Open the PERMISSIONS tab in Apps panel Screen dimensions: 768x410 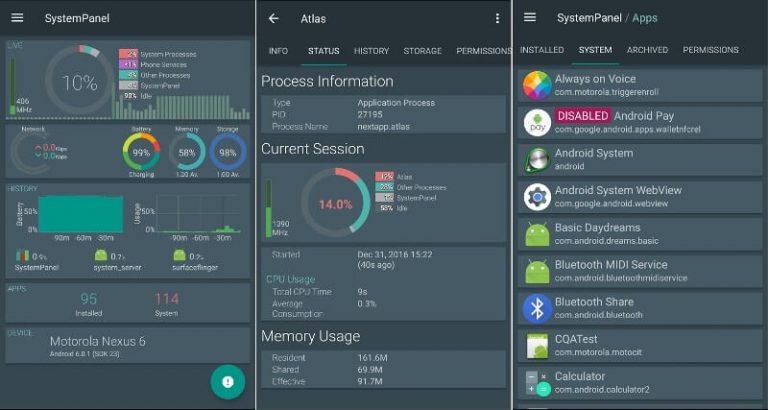pos(711,50)
